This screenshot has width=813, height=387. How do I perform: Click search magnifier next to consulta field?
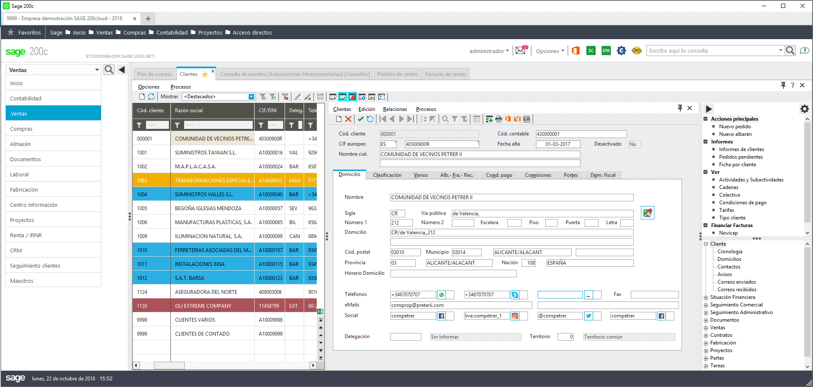click(x=790, y=51)
